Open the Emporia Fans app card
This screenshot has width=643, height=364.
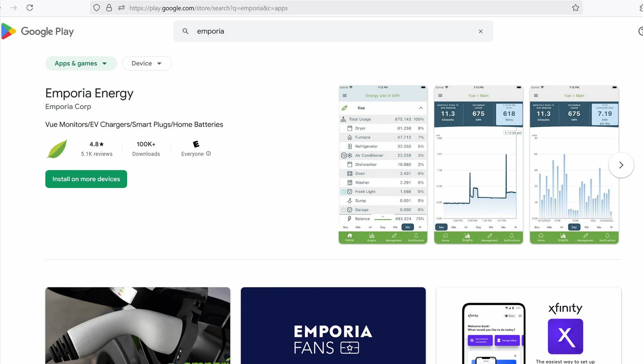333,326
